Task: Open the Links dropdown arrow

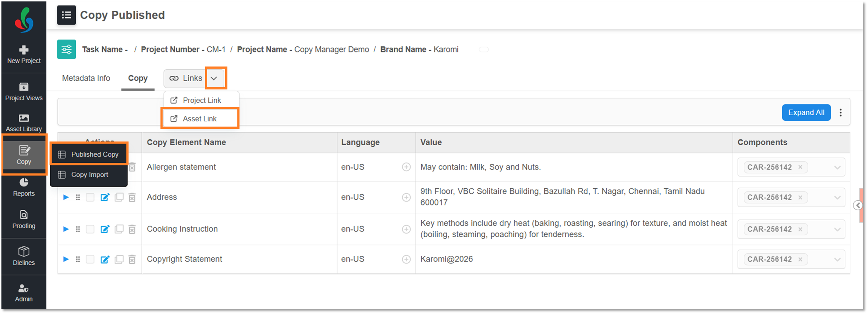Action: pos(214,78)
